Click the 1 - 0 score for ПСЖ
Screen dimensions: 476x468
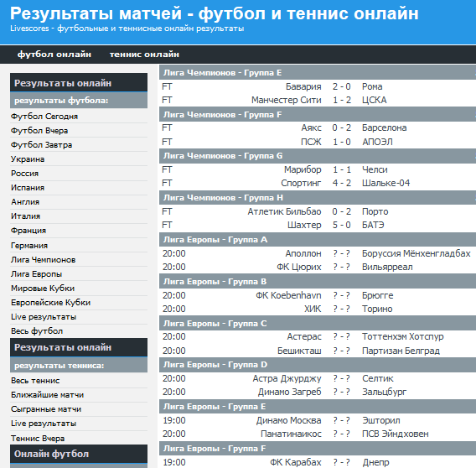pyautogui.click(x=342, y=143)
